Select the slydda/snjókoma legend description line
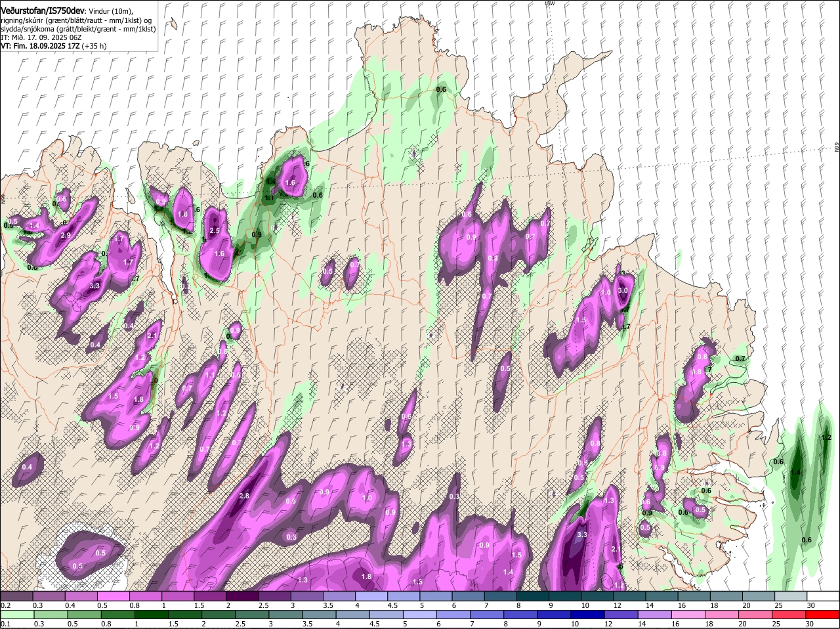The width and height of the screenshot is (840, 629). tap(78, 29)
